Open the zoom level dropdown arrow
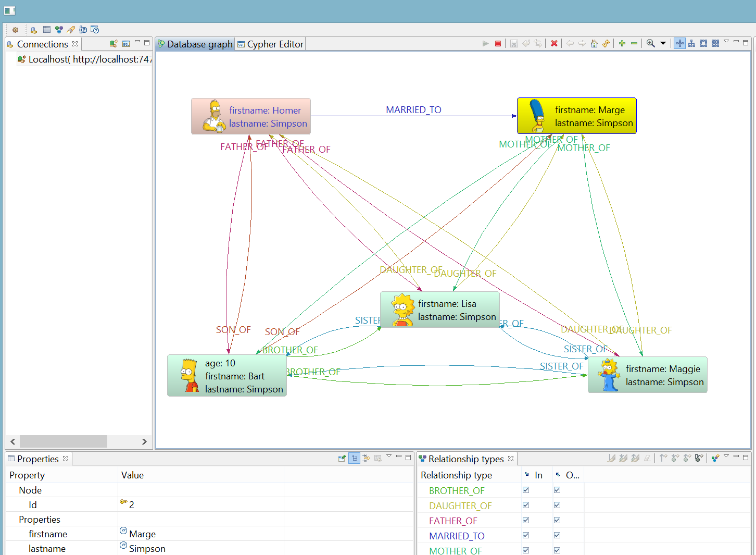756x555 pixels. point(663,43)
